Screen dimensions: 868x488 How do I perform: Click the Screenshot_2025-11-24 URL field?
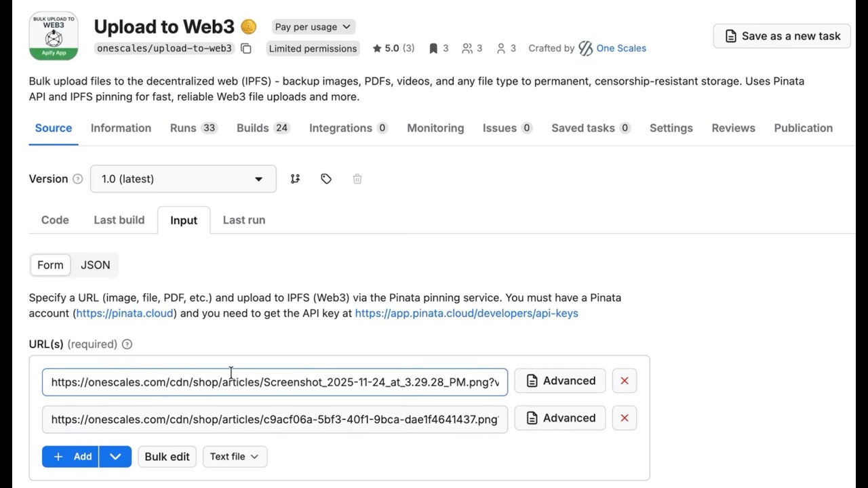pos(275,382)
